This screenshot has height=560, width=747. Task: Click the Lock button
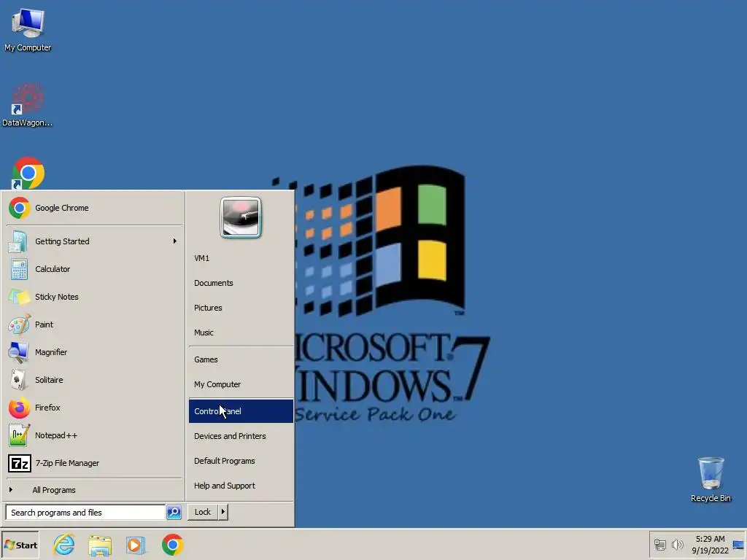tap(203, 512)
